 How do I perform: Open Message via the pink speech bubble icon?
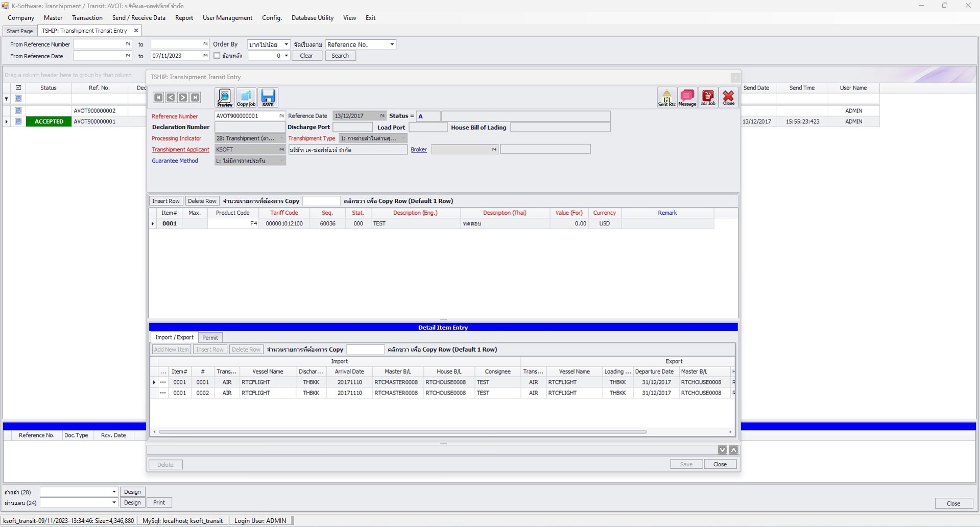[687, 97]
